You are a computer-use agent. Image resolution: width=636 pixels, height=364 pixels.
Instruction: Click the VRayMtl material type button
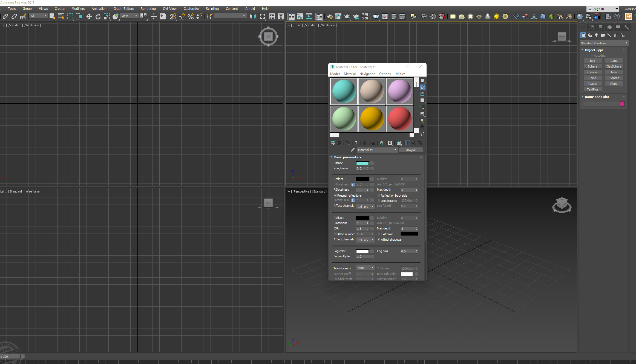(411, 150)
